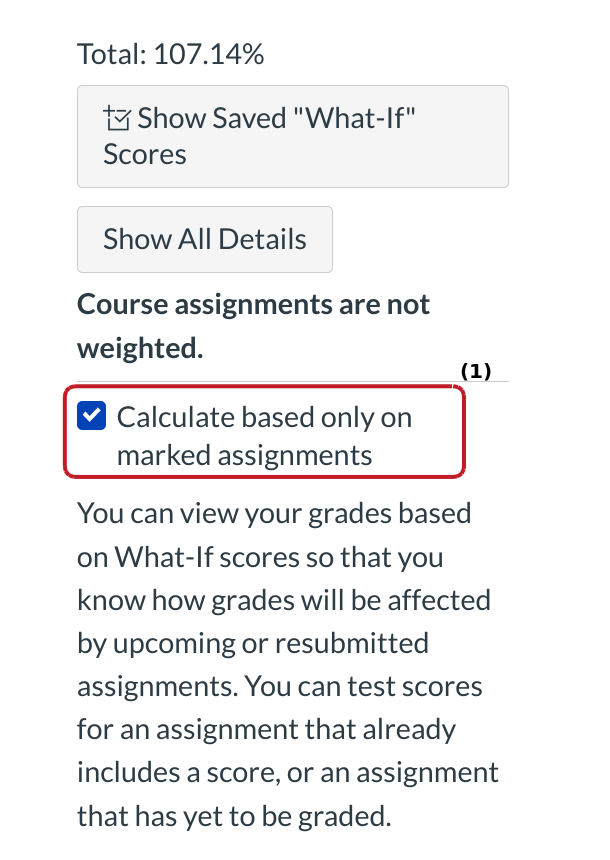Screen dimensions: 610x860
Task: Click the "by upcoming or resubmitted" line
Action: [252, 643]
